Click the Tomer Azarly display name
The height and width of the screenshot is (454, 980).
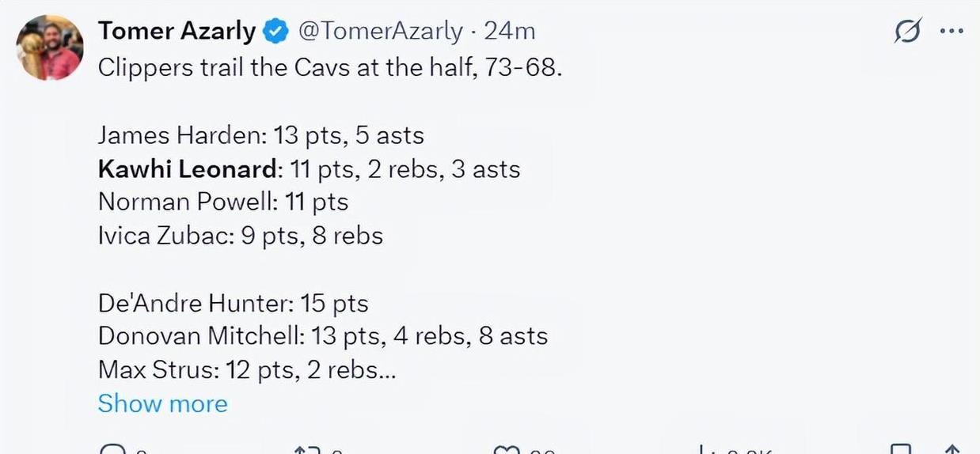pyautogui.click(x=177, y=31)
